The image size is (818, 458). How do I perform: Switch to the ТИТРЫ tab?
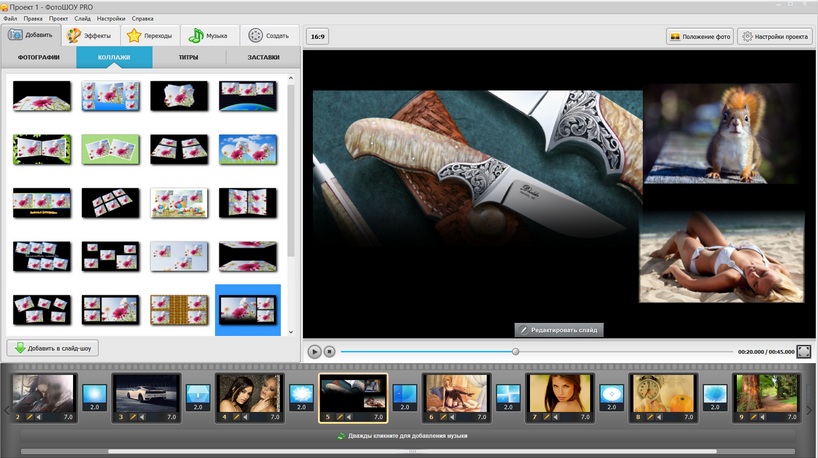tap(188, 58)
